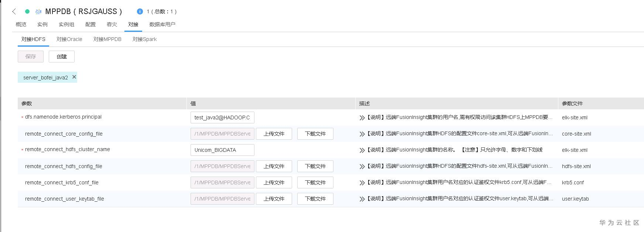
Task: Edit the dfs.namenode.kerberos.principal value field
Action: (x=222, y=117)
